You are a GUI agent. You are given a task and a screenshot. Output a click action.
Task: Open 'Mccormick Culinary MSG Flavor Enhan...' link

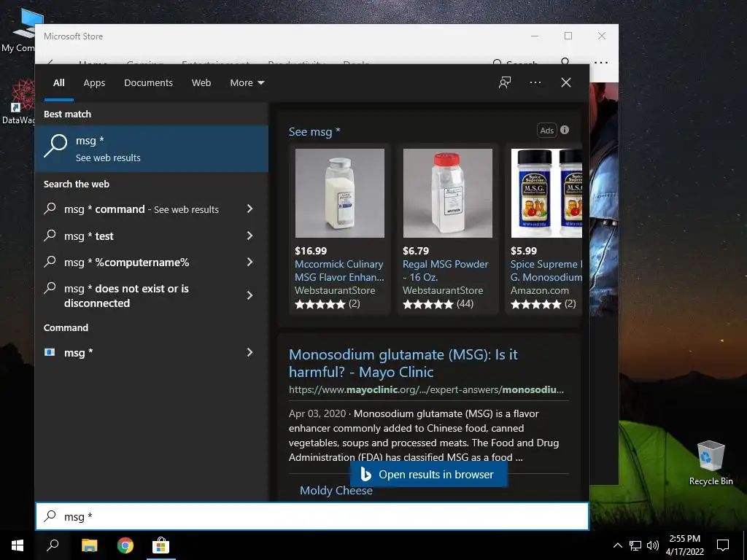click(339, 271)
